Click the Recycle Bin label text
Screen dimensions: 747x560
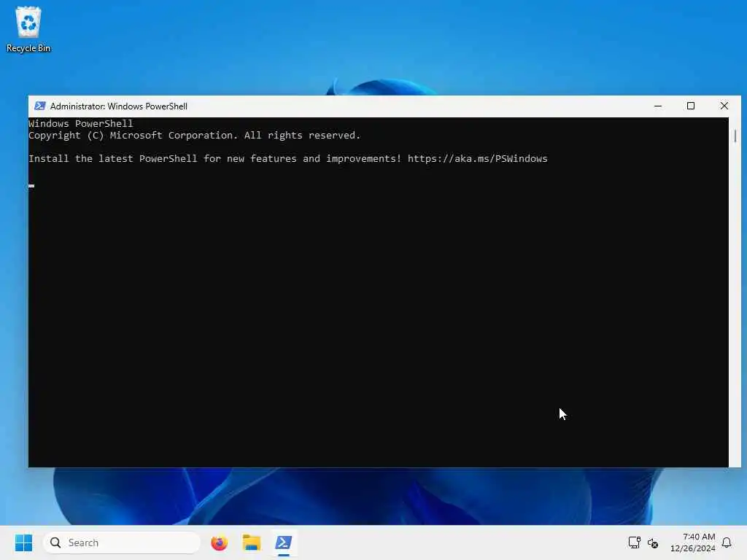coord(28,48)
